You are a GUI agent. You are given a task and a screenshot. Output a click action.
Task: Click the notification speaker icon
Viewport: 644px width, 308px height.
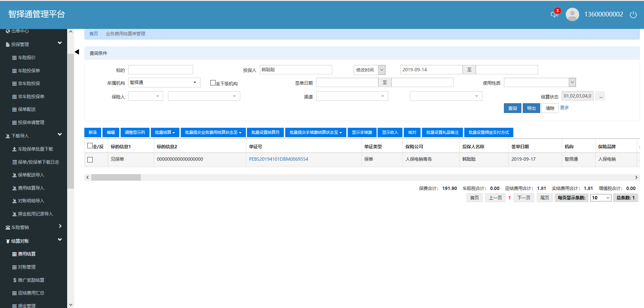click(x=554, y=14)
